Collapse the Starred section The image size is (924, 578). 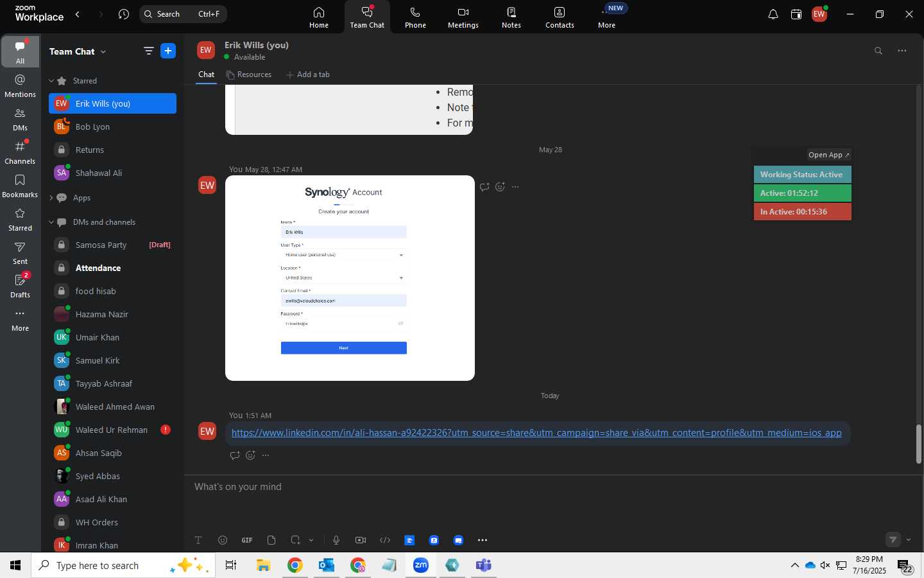(51, 81)
